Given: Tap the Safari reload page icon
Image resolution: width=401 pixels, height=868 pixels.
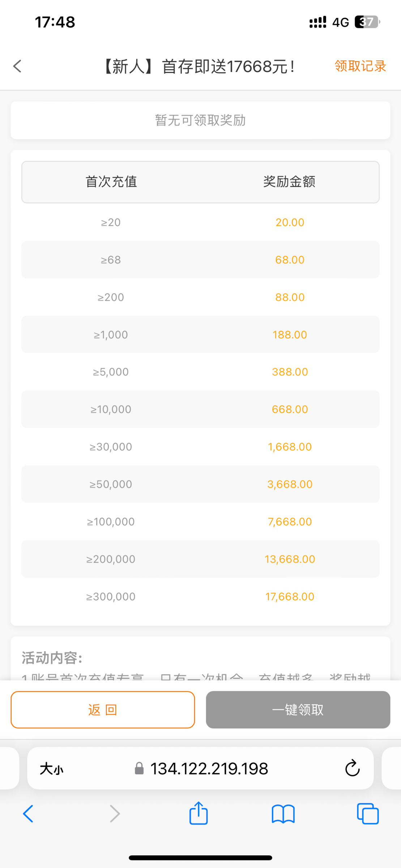Looking at the screenshot, I should [x=352, y=768].
